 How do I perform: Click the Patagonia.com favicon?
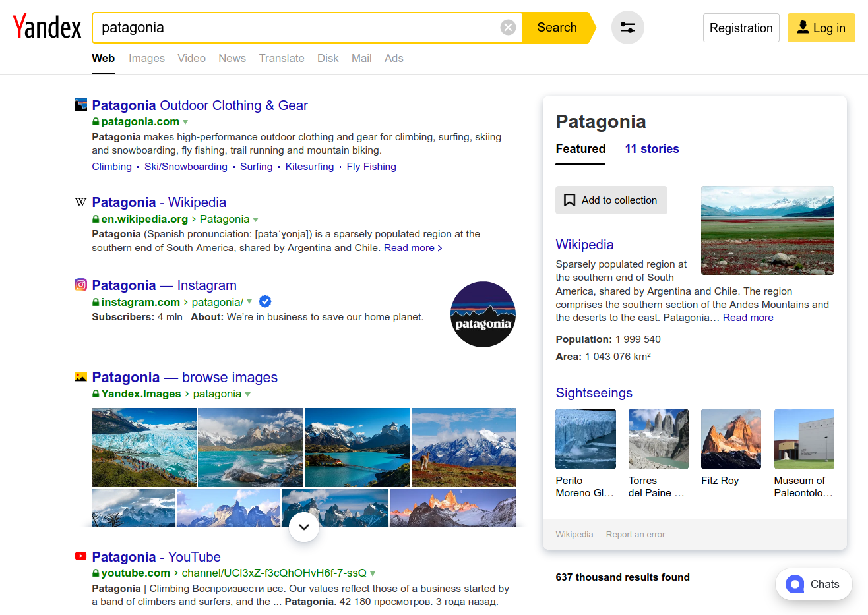[80, 105]
